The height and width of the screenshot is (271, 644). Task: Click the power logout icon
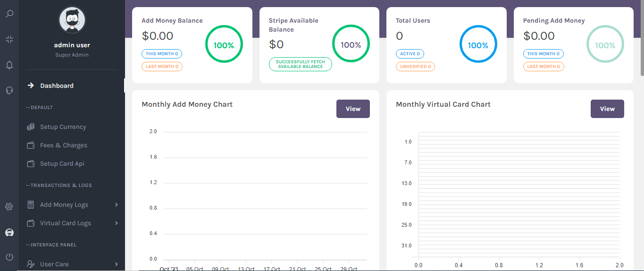(x=9, y=257)
